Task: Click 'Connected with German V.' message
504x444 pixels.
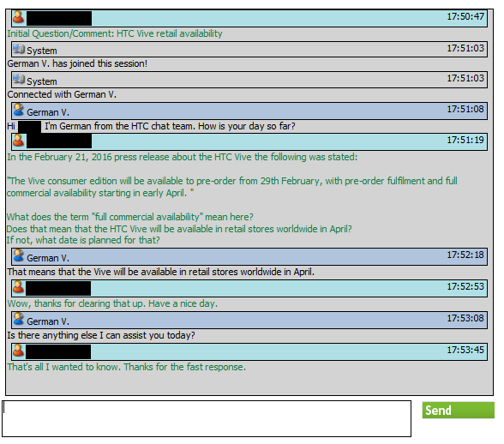Action: 62,94
